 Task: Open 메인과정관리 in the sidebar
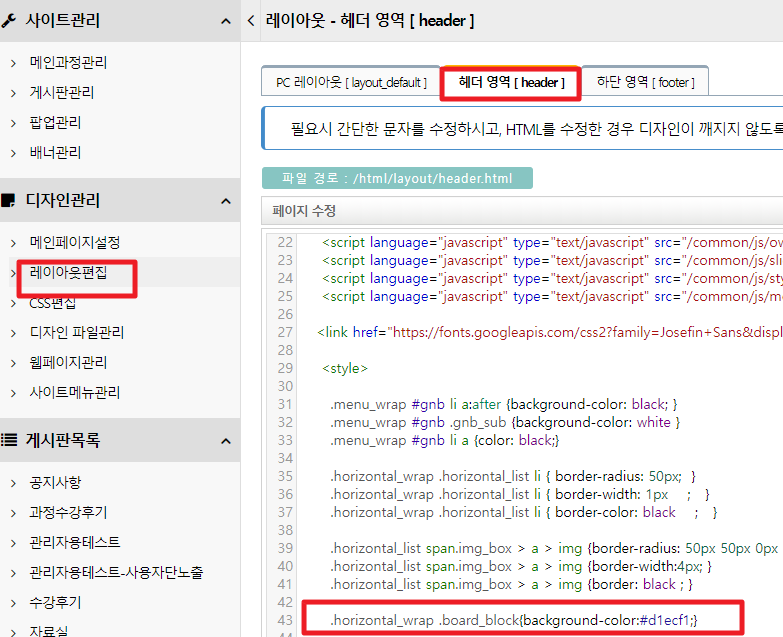point(68,62)
